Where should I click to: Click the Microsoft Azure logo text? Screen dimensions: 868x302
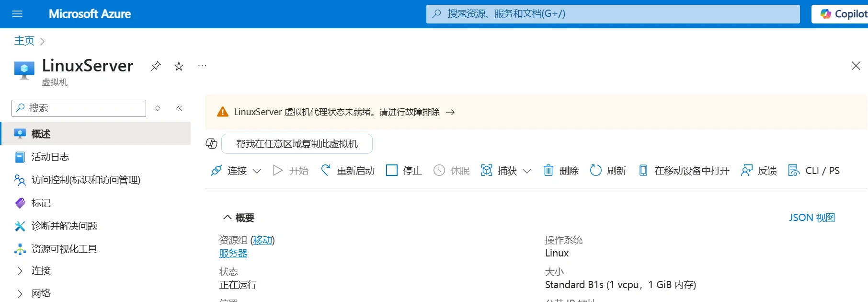tap(90, 14)
